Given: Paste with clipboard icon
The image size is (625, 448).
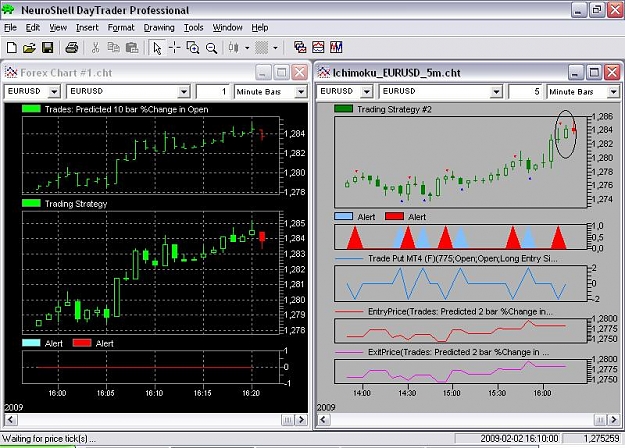Looking at the screenshot, I should tap(132, 48).
